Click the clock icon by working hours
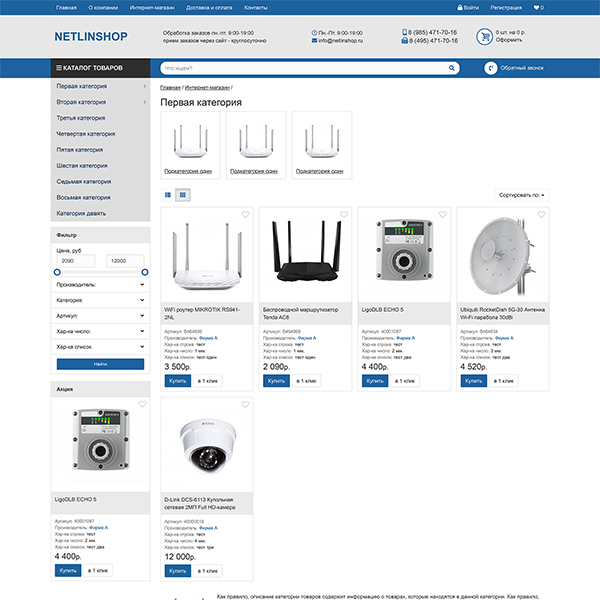The image size is (600, 600). pyautogui.click(x=314, y=33)
